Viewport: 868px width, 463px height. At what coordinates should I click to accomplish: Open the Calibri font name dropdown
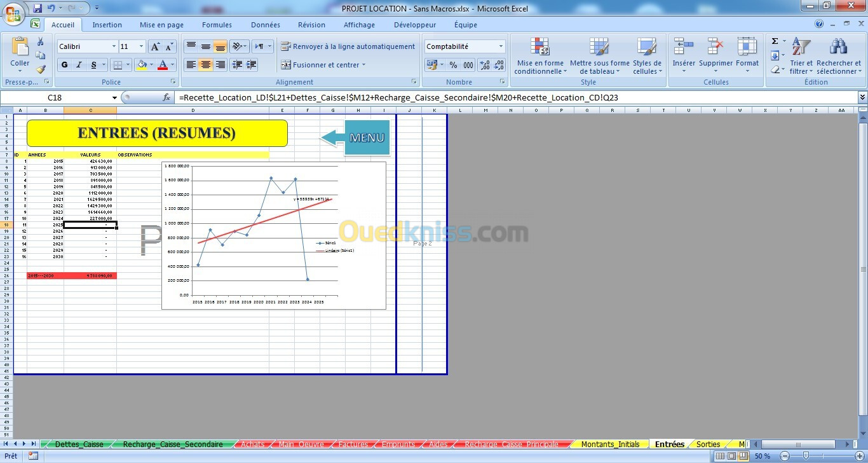(114, 46)
